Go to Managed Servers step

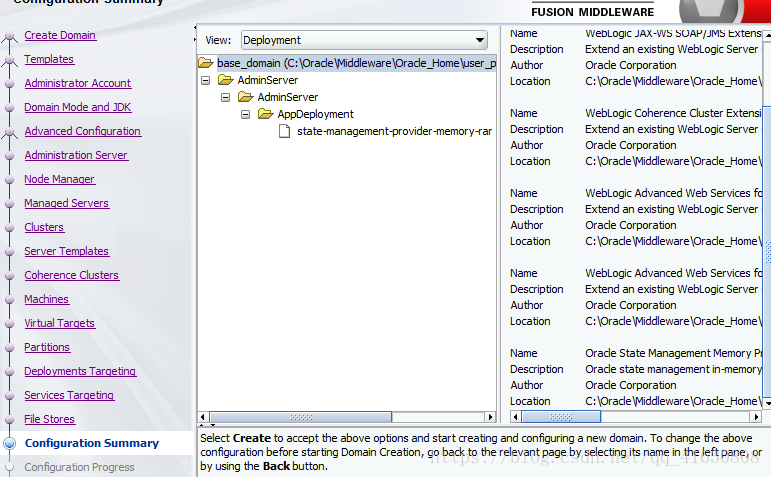point(66,203)
